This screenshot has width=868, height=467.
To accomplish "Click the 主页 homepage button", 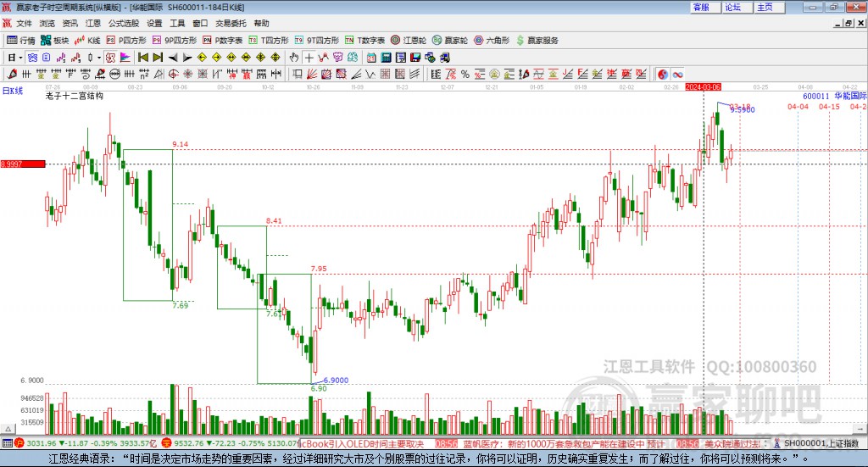I will pyautogui.click(x=770, y=7).
